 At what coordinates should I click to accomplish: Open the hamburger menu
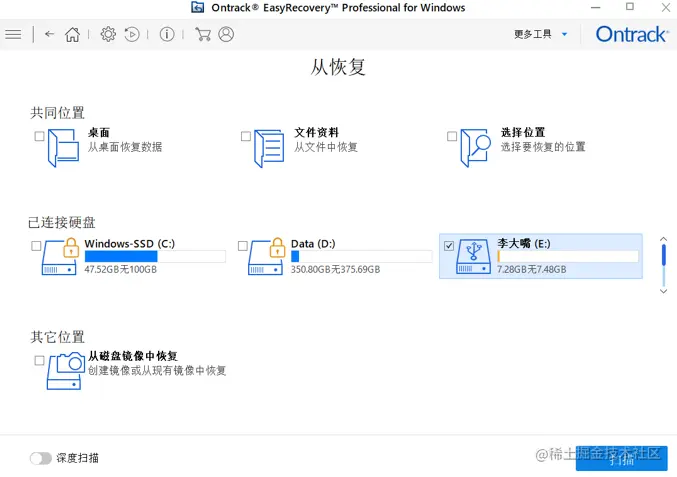click(x=13, y=35)
